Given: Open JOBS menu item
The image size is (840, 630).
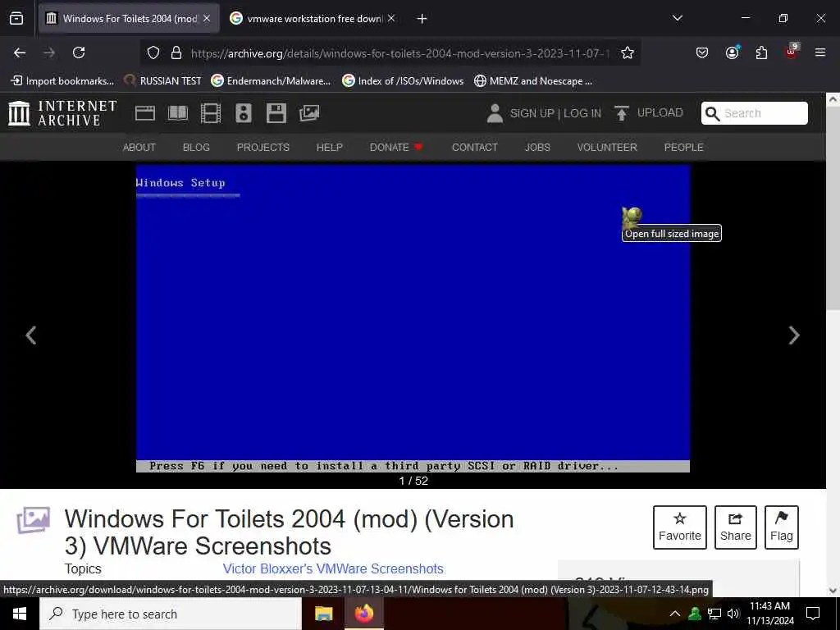Looking at the screenshot, I should click(537, 148).
